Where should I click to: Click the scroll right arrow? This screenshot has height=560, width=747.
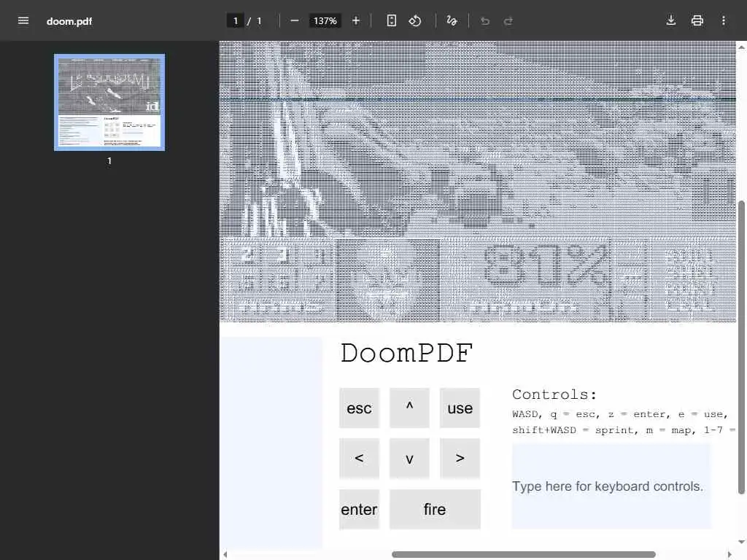pyautogui.click(x=729, y=554)
